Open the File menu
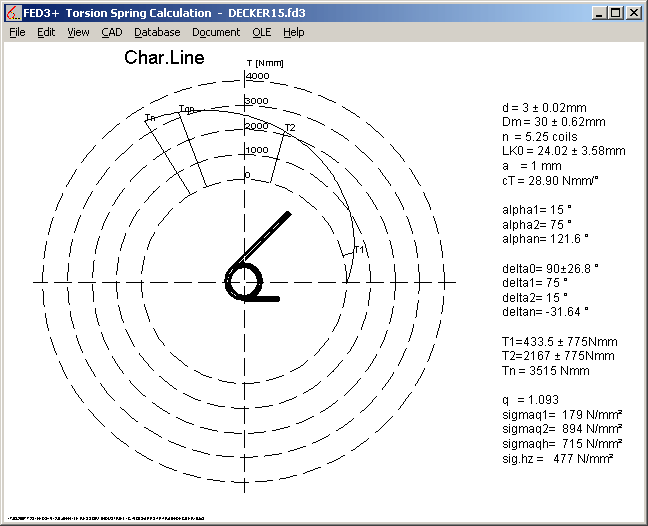This screenshot has width=648, height=526. pyautogui.click(x=17, y=32)
